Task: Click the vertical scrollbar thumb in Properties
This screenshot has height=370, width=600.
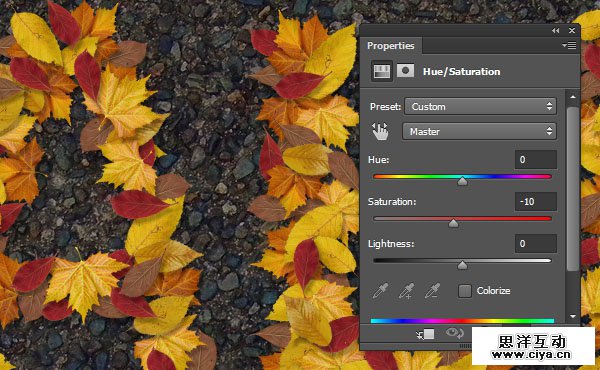Action: [x=572, y=189]
